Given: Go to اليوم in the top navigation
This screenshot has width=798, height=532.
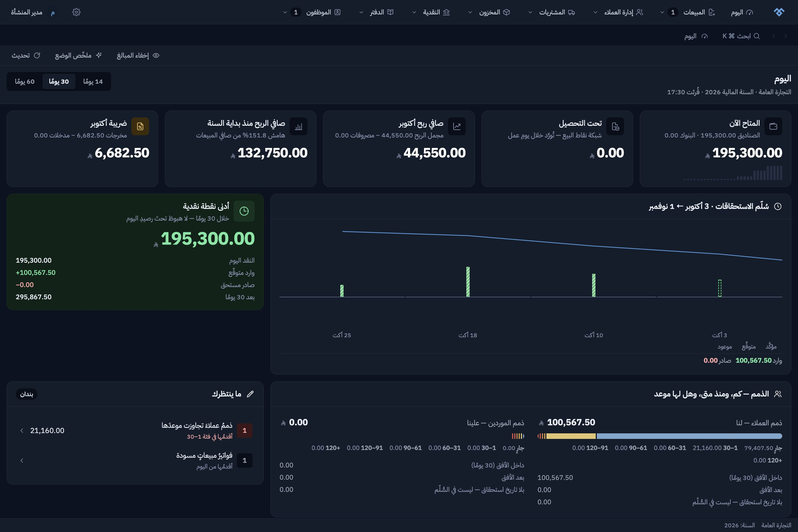Looking at the screenshot, I should click(742, 12).
